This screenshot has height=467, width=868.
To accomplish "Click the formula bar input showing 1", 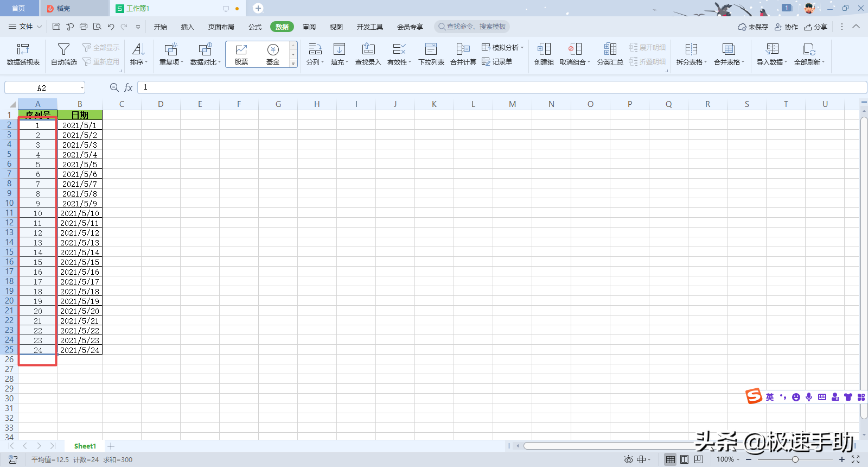I will coord(502,87).
